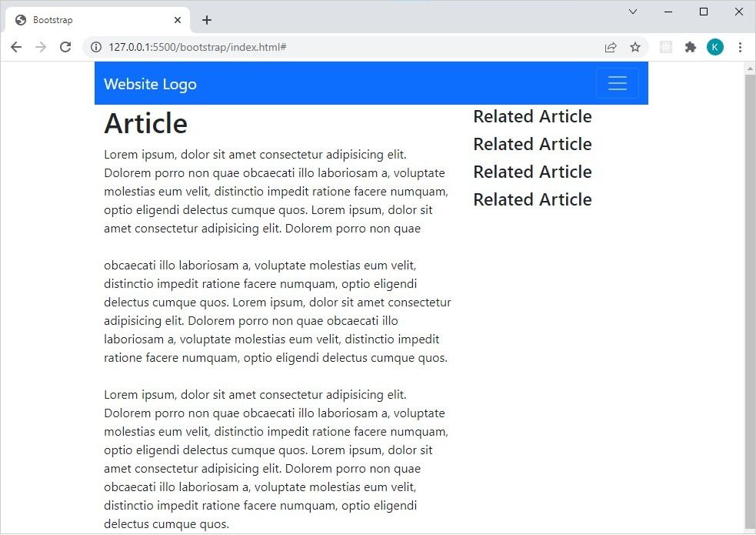Open the greyed extension icon beside puzzle

pyautogui.click(x=666, y=47)
